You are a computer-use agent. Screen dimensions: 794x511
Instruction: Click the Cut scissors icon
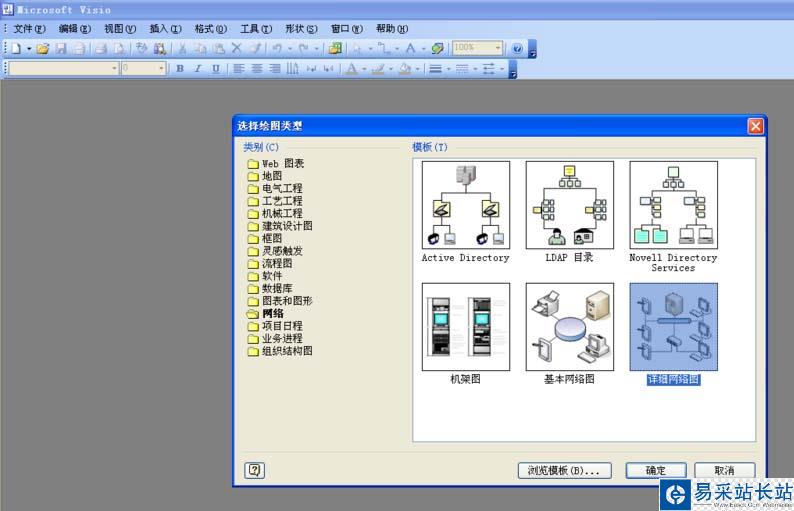[x=182, y=49]
